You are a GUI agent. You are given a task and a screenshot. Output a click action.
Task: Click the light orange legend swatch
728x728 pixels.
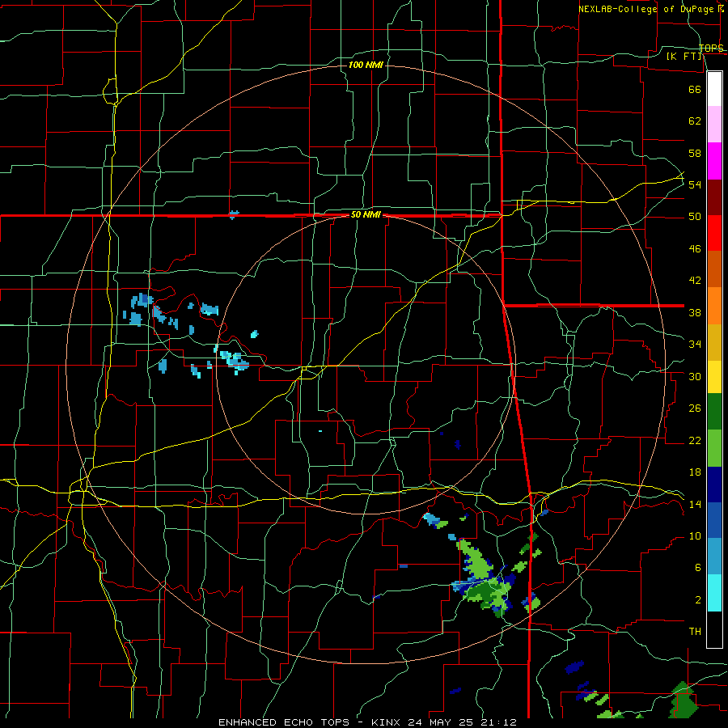714,306
